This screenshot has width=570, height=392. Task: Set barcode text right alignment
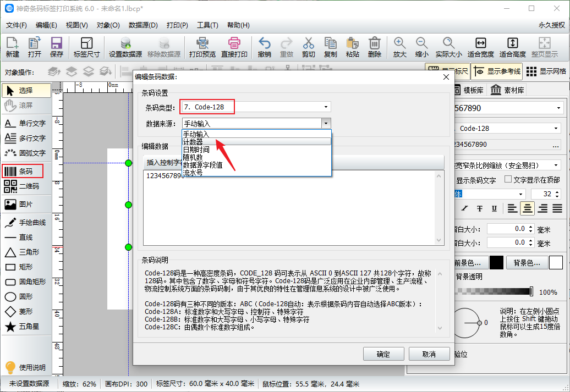point(542,208)
